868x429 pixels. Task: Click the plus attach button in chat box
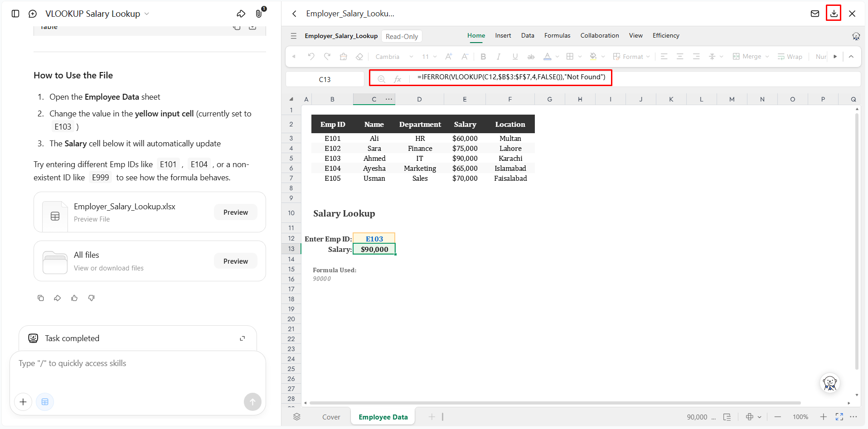(x=23, y=402)
